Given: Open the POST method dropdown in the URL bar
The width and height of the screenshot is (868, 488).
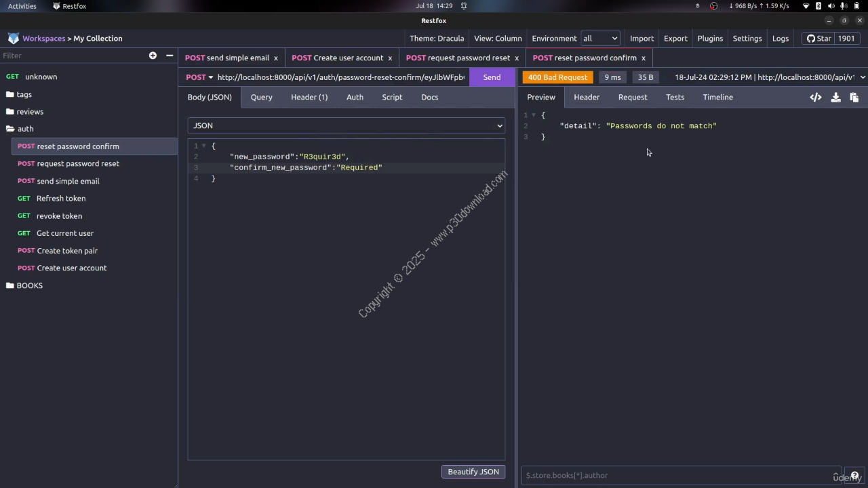Looking at the screenshot, I should (199, 77).
